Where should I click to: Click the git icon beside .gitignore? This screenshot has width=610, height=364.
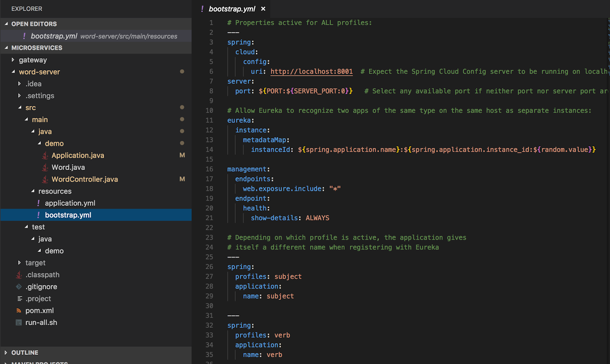tap(19, 287)
